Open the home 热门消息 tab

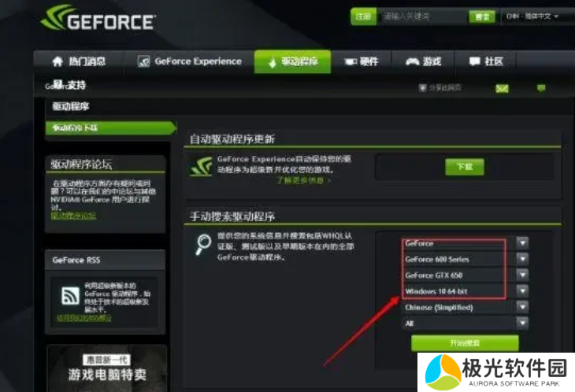[79, 61]
